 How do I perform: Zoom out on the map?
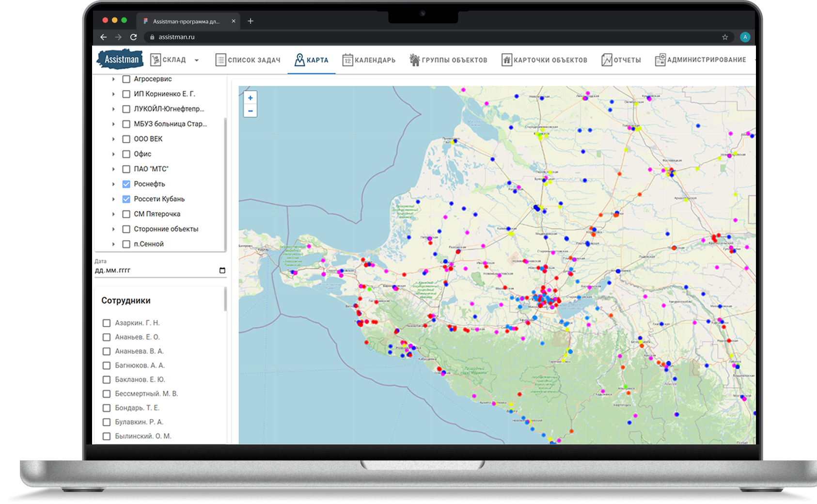pos(250,111)
